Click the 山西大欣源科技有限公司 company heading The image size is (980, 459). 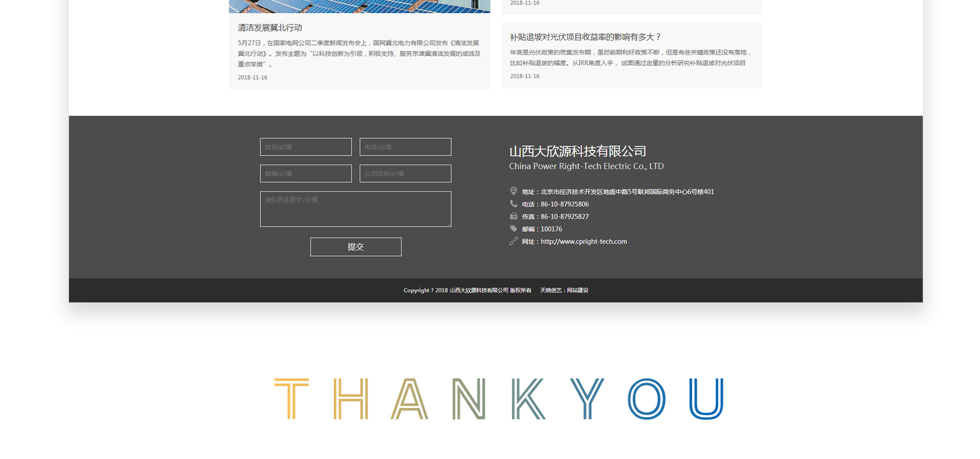pos(577,151)
